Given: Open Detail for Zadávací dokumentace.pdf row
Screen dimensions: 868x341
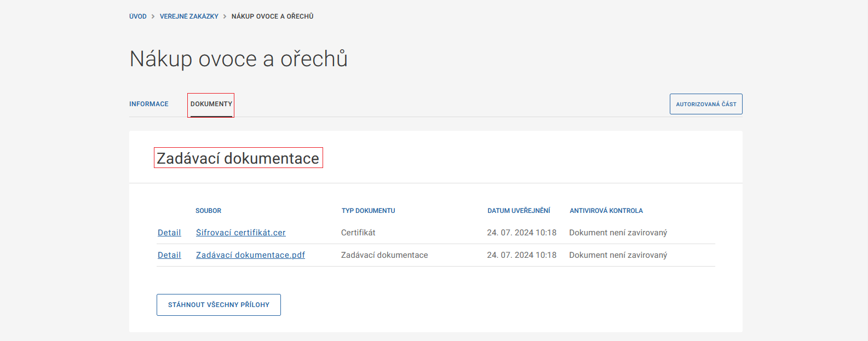Looking at the screenshot, I should pos(169,255).
